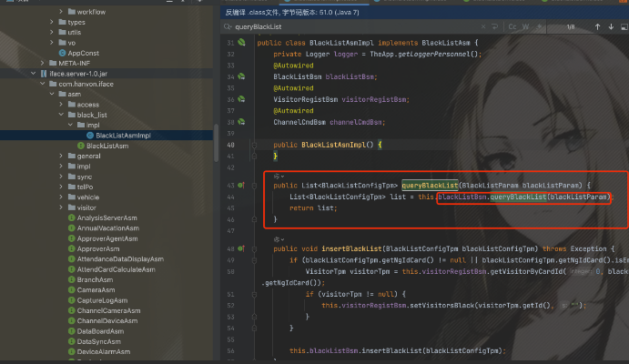The height and width of the screenshot is (364, 629).
Task: Expand the workflow folder
Action: click(x=61, y=12)
